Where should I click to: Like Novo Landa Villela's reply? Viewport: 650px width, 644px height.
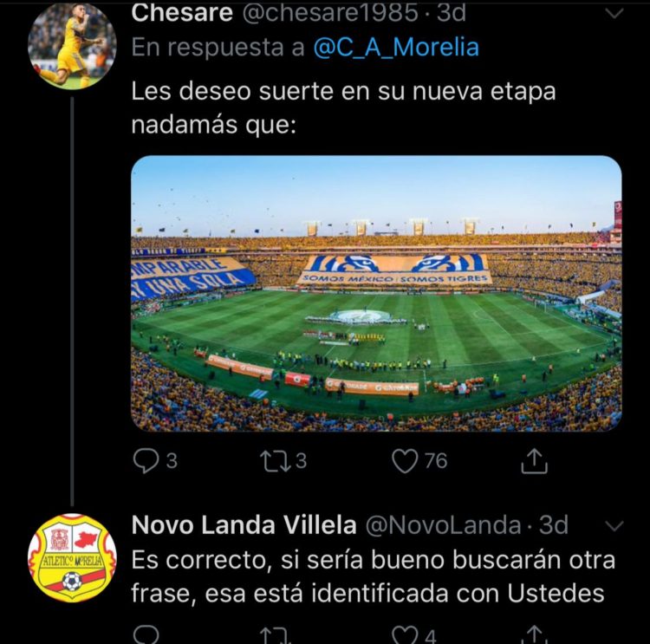point(406,635)
